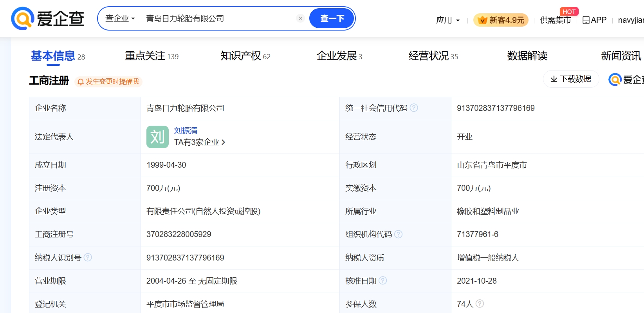Select the 纳税人识别号 value 913702837137796169

coord(185,258)
